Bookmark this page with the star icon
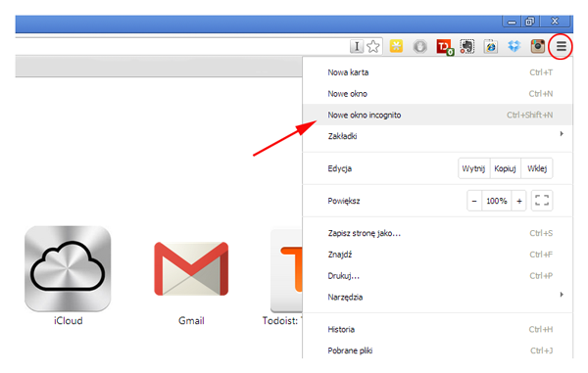This screenshot has height=373, width=588. click(x=372, y=46)
